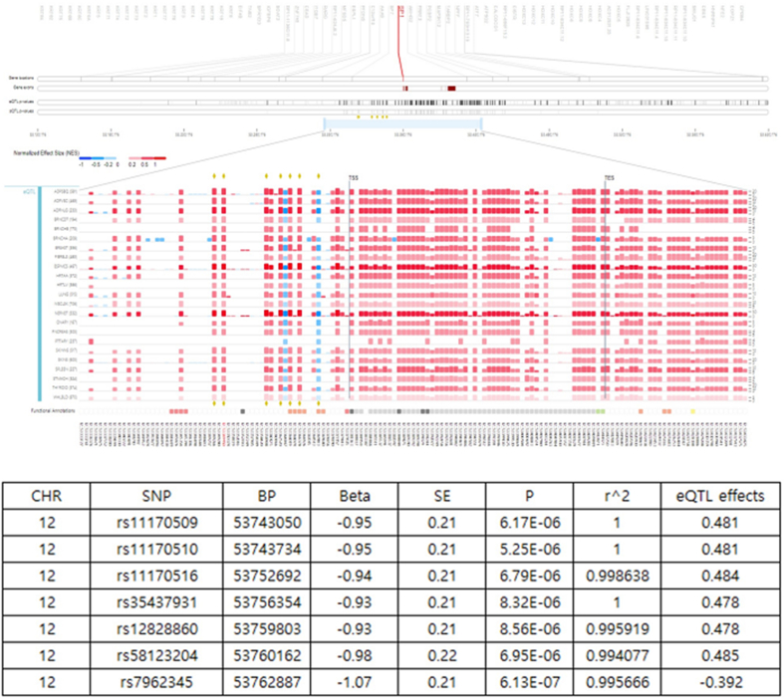This screenshot has width=784, height=698.
Task: Click the Gene locations track label
Action: coord(21,79)
